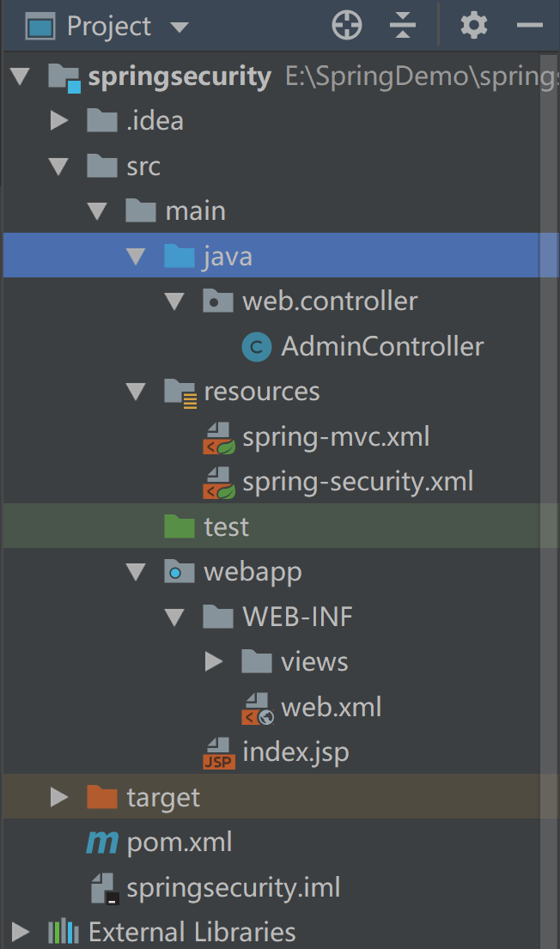
Task: Click the Maven pom.xml icon
Action: (x=102, y=843)
